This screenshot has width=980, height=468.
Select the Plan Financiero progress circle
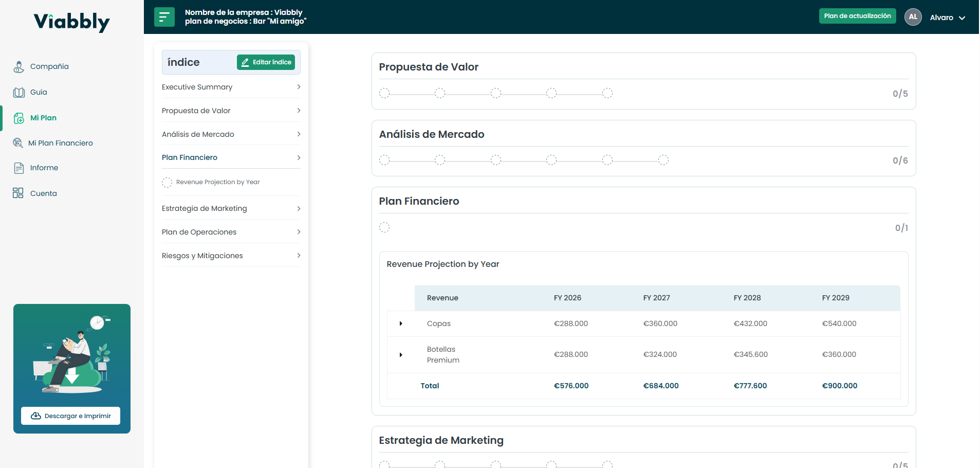pyautogui.click(x=384, y=227)
